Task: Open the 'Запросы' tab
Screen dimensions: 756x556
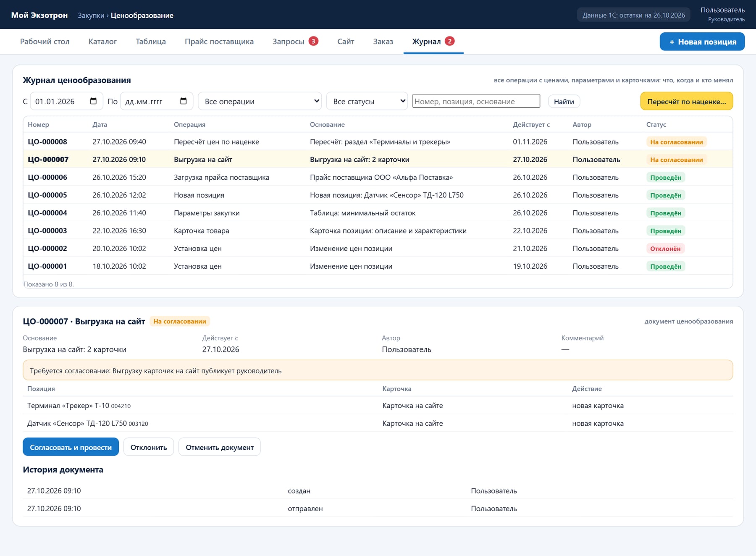Action: pyautogui.click(x=295, y=42)
